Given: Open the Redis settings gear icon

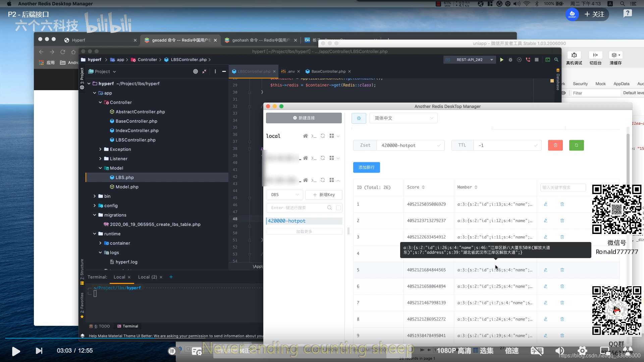Looking at the screenshot, I should (x=359, y=118).
